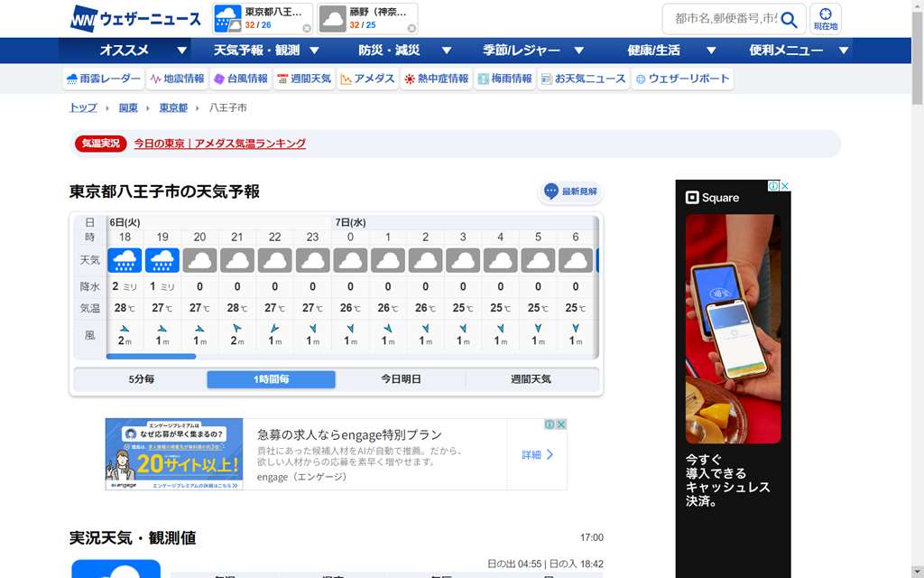The width and height of the screenshot is (924, 578).
Task: Click the 今日の東京 アメダス気温ランキング link
Action: tap(219, 144)
